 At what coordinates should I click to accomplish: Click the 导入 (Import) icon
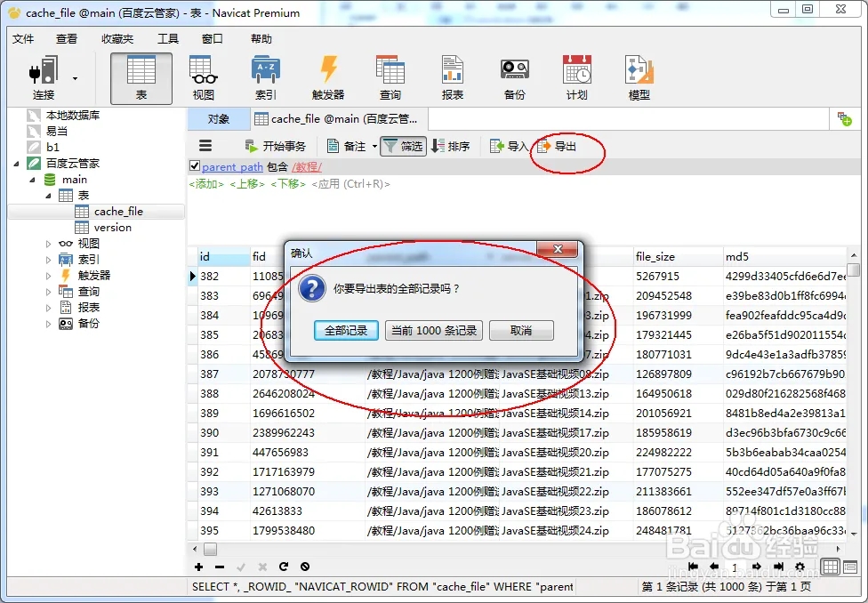point(509,146)
